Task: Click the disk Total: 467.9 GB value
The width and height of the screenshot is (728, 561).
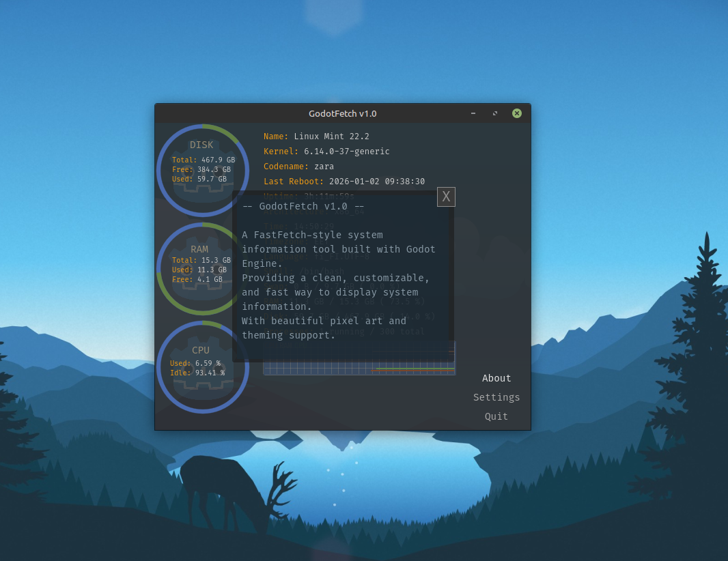Action: [x=204, y=160]
